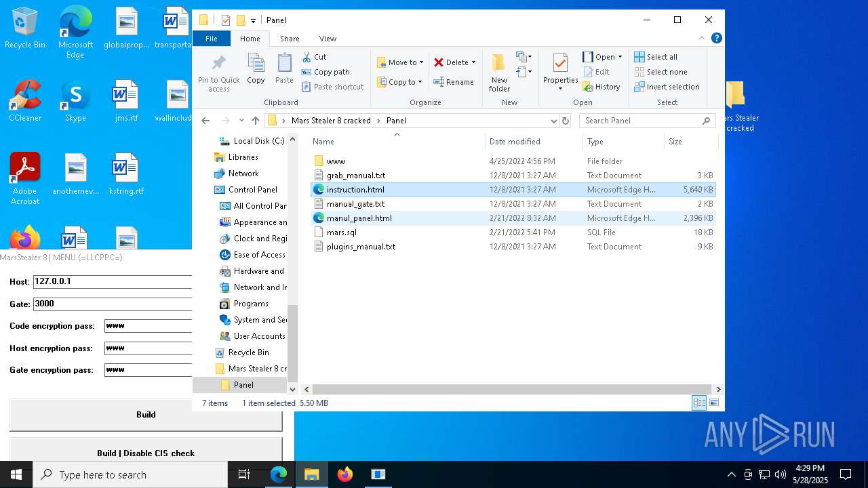Click navigation pane scroll down arrow
This screenshot has width=868, height=488.
tap(293, 390)
